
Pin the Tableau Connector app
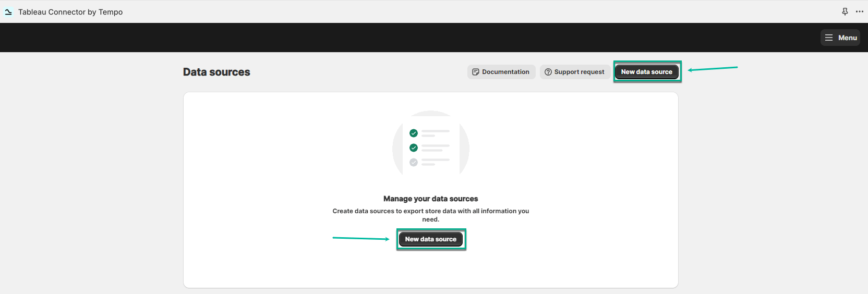click(x=845, y=11)
